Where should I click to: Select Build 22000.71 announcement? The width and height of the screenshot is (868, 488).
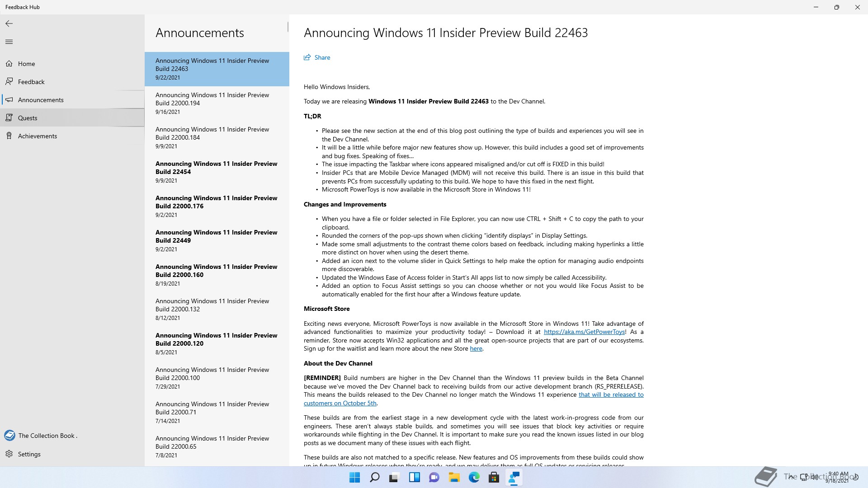coord(217,413)
